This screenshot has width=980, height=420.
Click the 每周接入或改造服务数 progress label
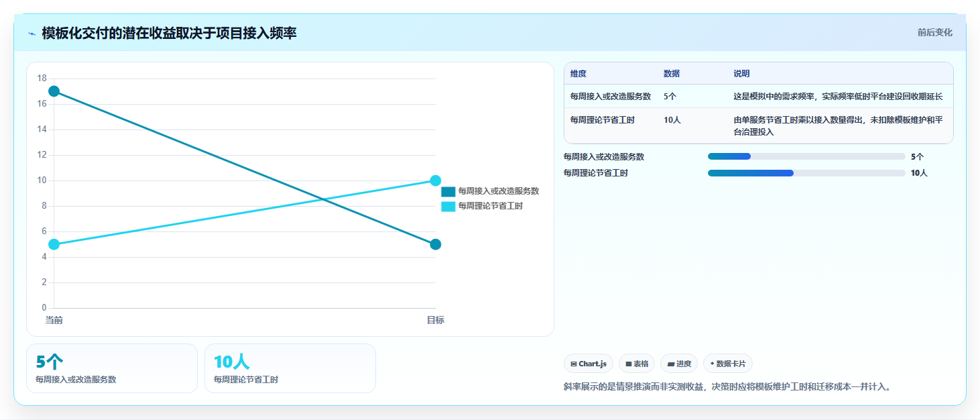pos(604,157)
